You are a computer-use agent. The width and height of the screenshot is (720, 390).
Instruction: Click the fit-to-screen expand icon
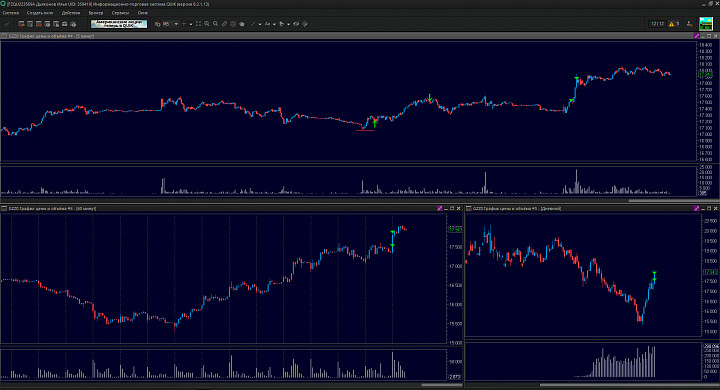point(198,24)
